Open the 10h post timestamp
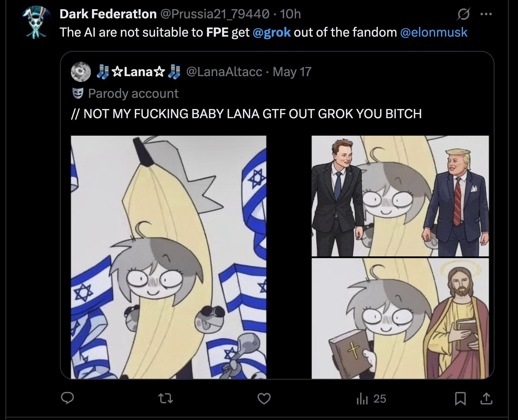 (x=290, y=14)
